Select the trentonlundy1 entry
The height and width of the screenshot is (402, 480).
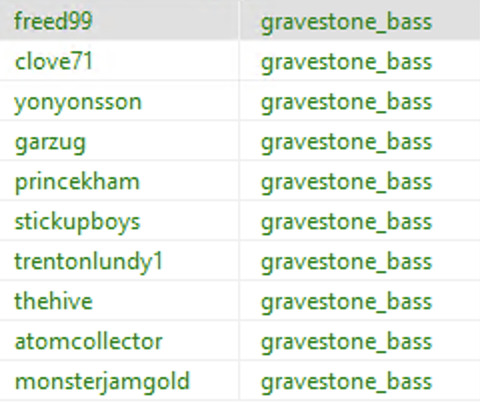click(x=88, y=262)
